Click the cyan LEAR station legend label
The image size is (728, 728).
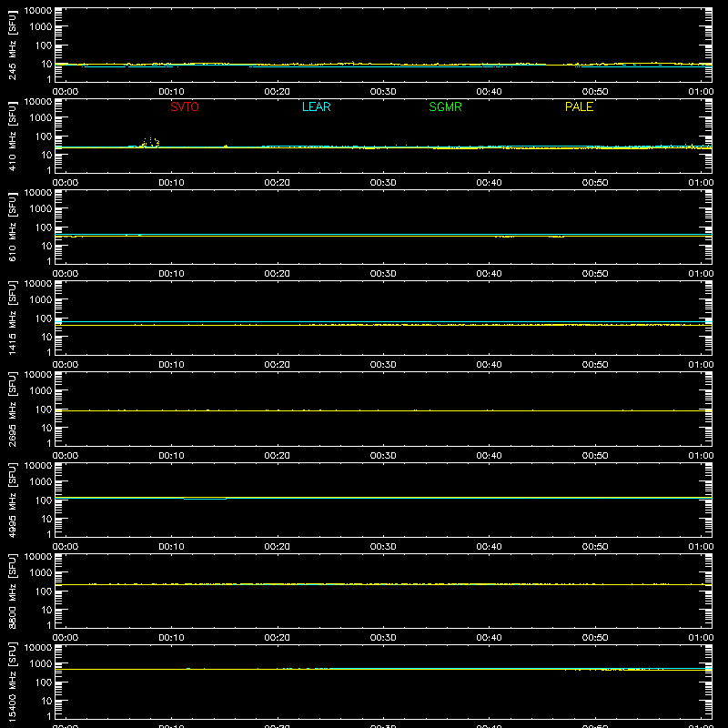pos(316,106)
